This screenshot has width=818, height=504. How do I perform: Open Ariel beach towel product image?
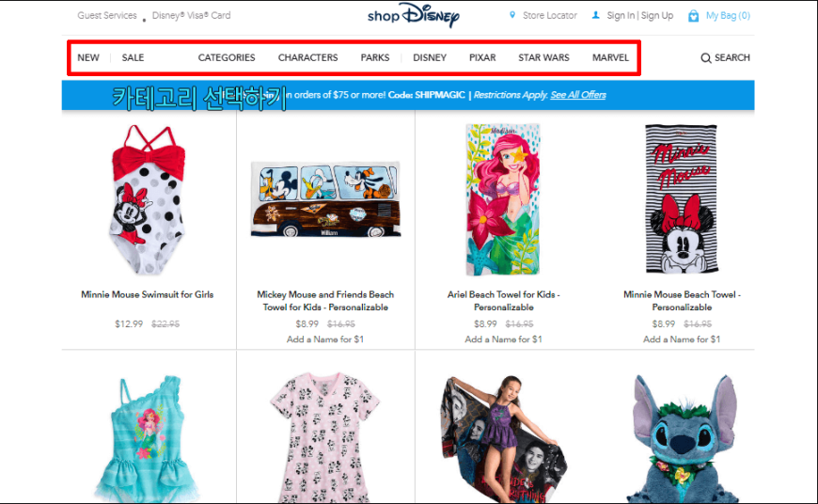[x=503, y=199]
